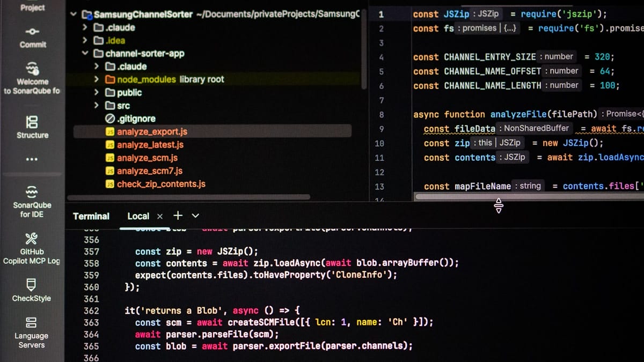Close the Local terminal tab
The image size is (644, 362).
[x=160, y=217]
